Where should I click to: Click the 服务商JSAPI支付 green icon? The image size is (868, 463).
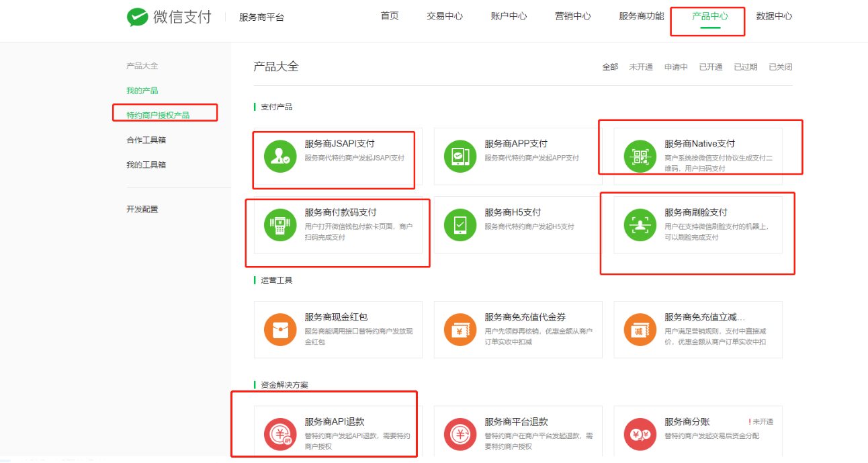pos(280,157)
